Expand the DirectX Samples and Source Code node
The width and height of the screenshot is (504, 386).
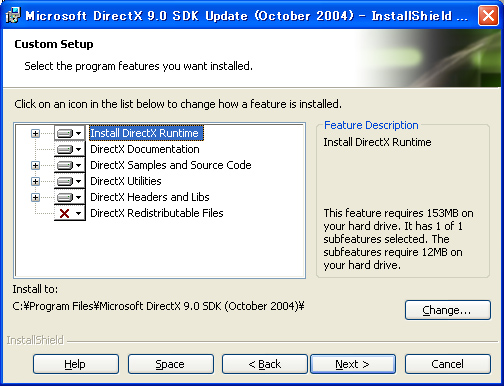(x=35, y=165)
